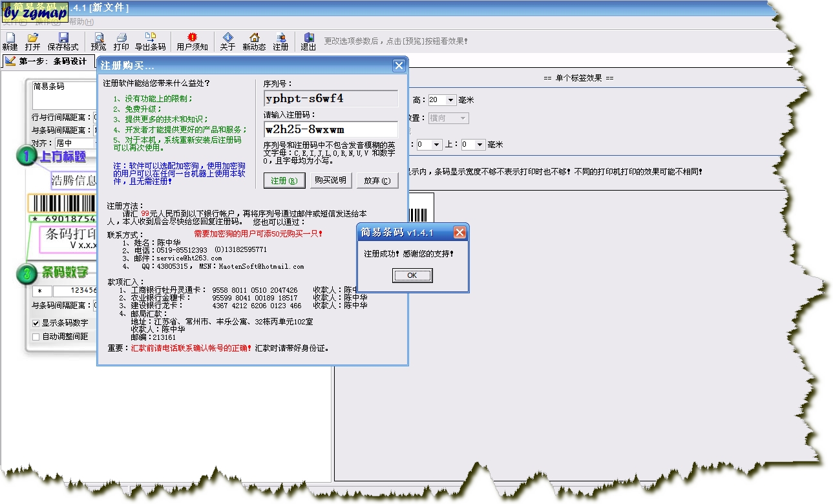The width and height of the screenshot is (833, 504).
Task: Open the 帮助(H) menu
Action: 81,22
